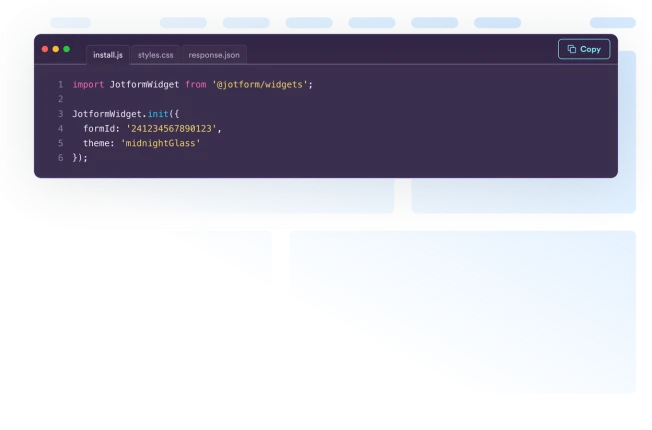Click the Copy button
Image resolution: width=652 pixels, height=430 pixels.
pos(584,49)
